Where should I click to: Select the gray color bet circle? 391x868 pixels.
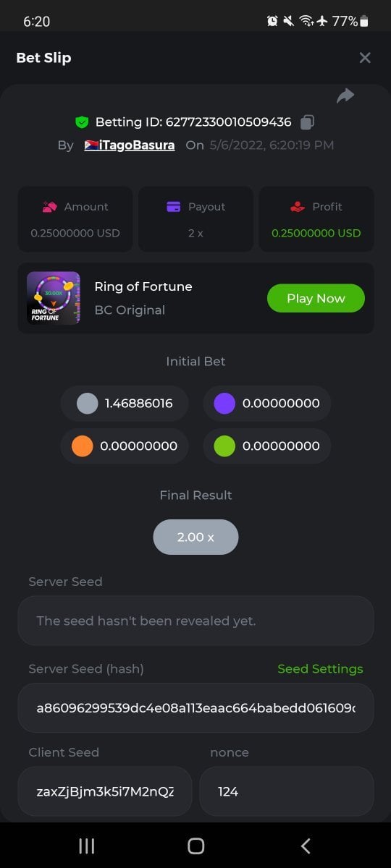pos(88,404)
